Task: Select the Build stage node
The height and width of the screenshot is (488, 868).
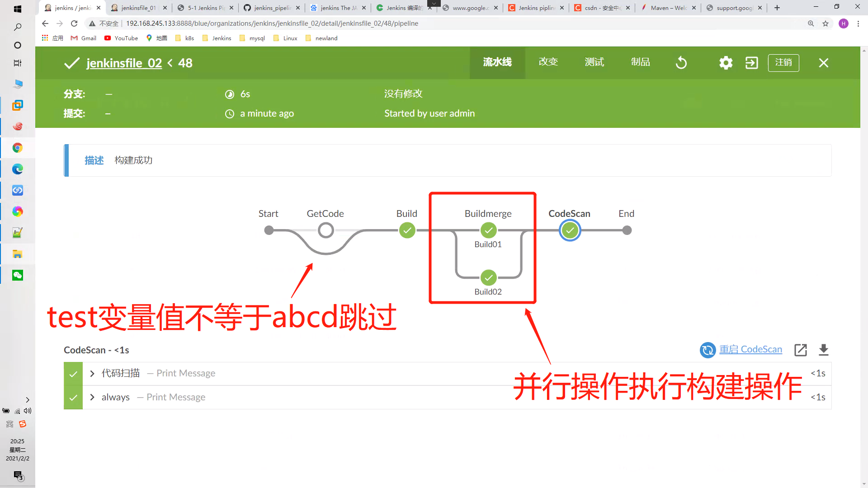Action: coord(407,230)
